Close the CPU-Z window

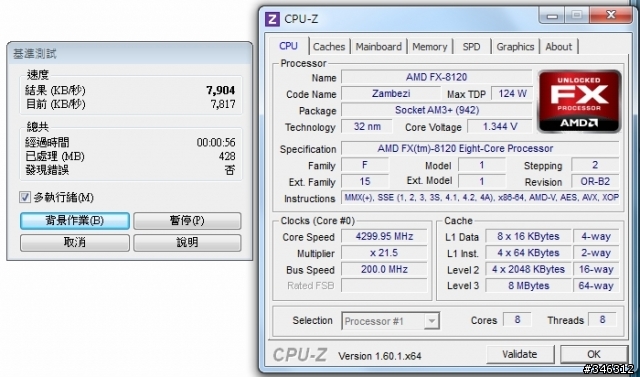tap(611, 15)
